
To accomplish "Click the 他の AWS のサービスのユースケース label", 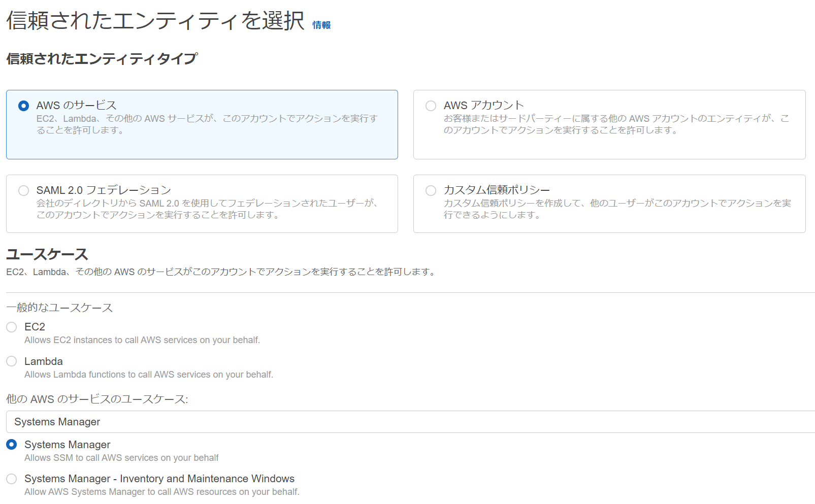I will [97, 399].
